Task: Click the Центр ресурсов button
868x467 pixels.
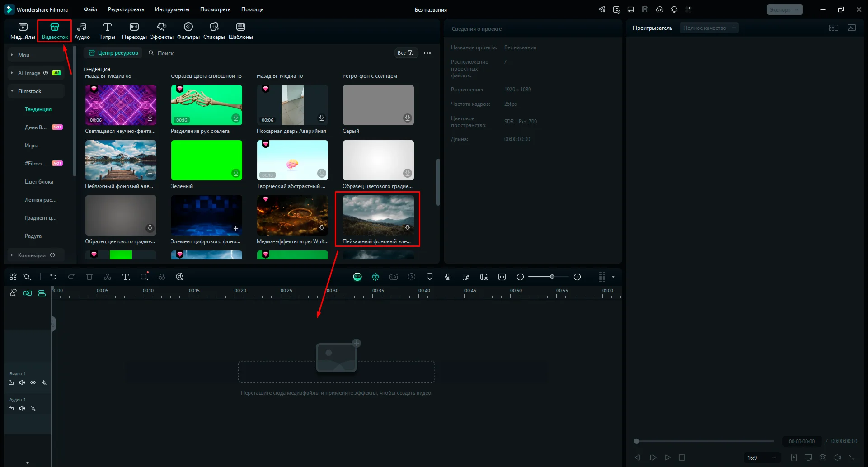Action: tap(113, 53)
